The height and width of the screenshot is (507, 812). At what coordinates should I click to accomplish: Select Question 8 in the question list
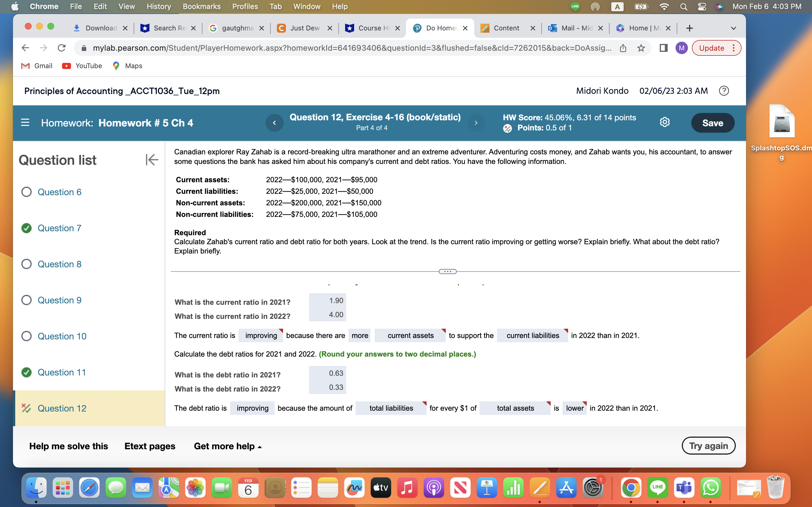[x=60, y=264]
